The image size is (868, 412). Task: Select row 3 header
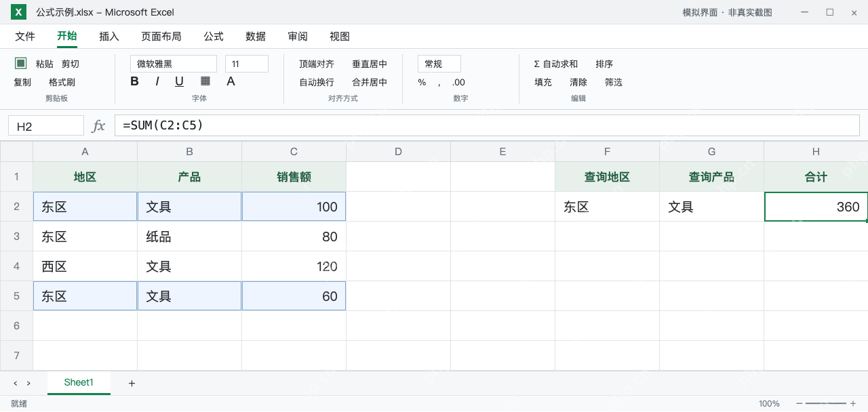[x=16, y=236]
